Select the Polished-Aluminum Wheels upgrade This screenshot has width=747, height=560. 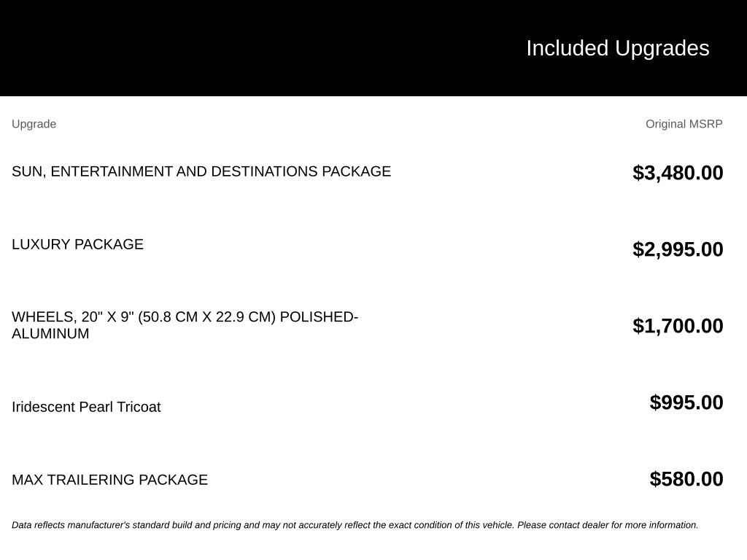pyautogui.click(x=185, y=325)
